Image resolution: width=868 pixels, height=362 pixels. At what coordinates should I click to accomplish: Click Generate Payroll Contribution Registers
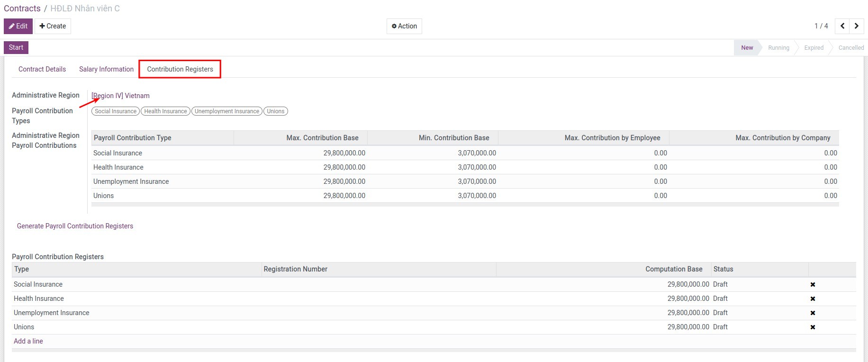(x=75, y=226)
